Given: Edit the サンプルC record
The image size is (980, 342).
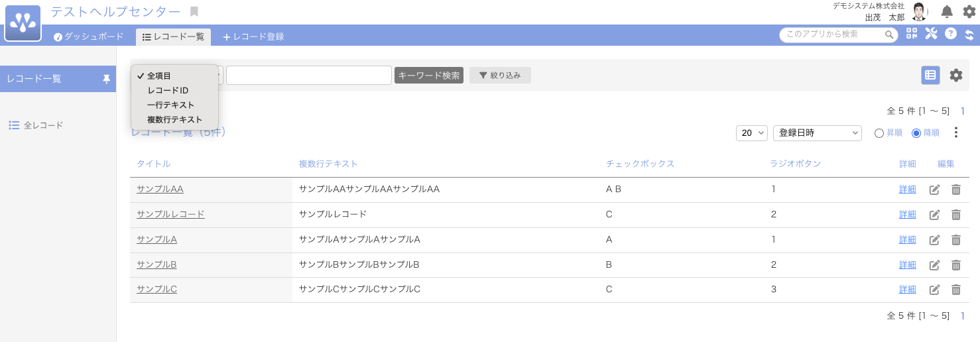Looking at the screenshot, I should click(x=935, y=290).
